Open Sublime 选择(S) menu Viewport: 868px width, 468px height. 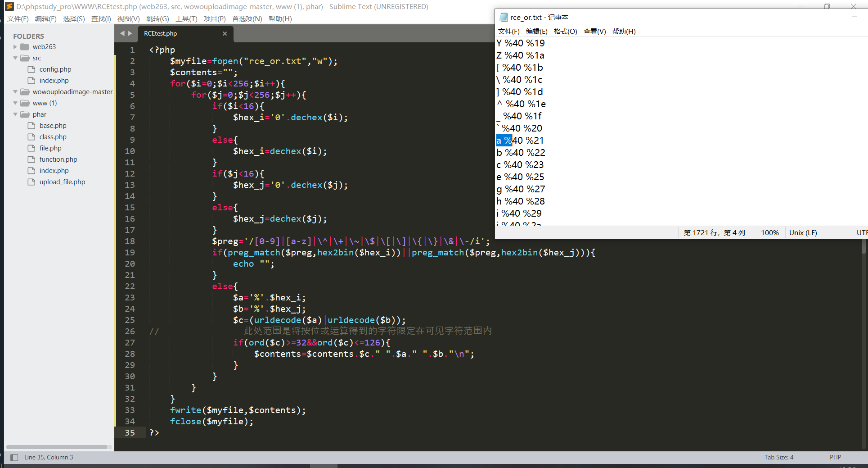point(74,18)
